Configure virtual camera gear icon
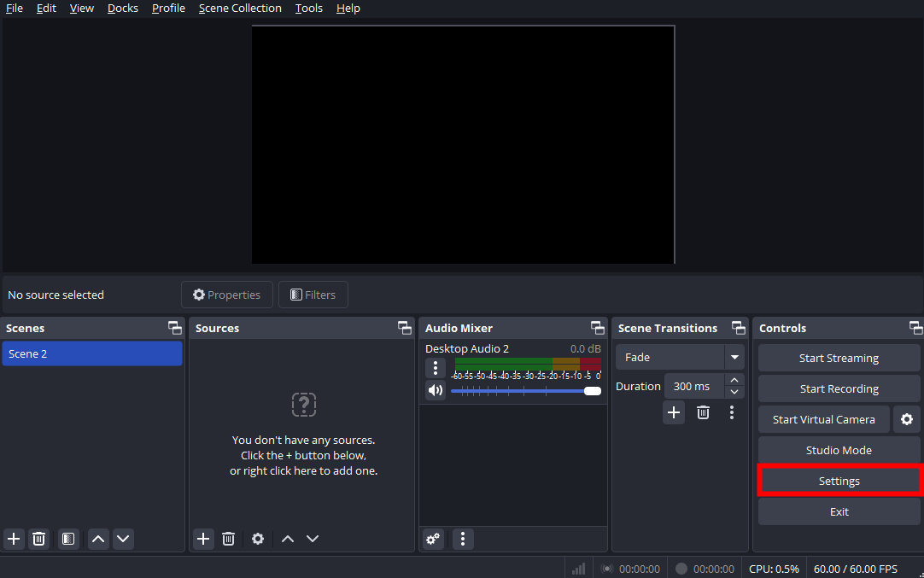 (907, 419)
